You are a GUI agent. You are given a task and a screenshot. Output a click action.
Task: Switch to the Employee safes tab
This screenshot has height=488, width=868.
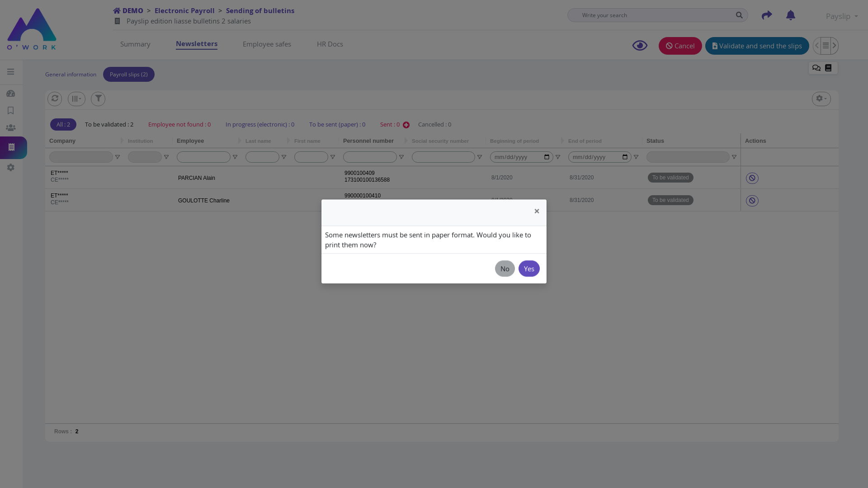tap(267, 44)
